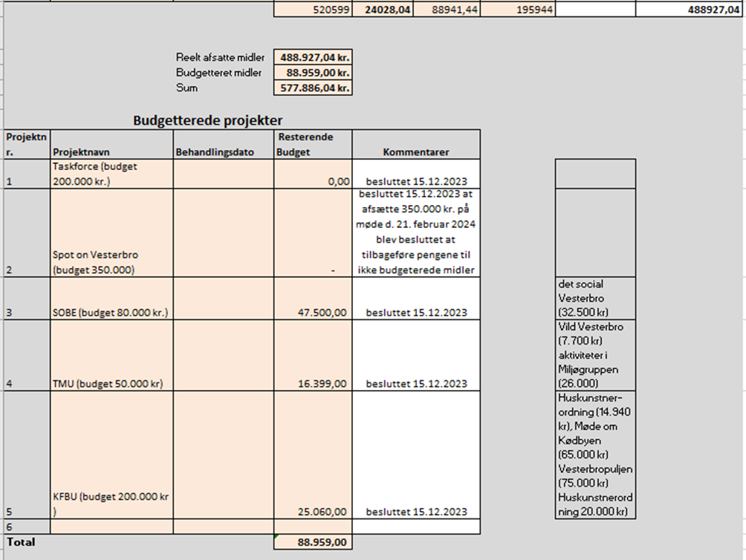Click the 'Budgetterede projekter' heading
746x560 pixels.
coord(207,120)
